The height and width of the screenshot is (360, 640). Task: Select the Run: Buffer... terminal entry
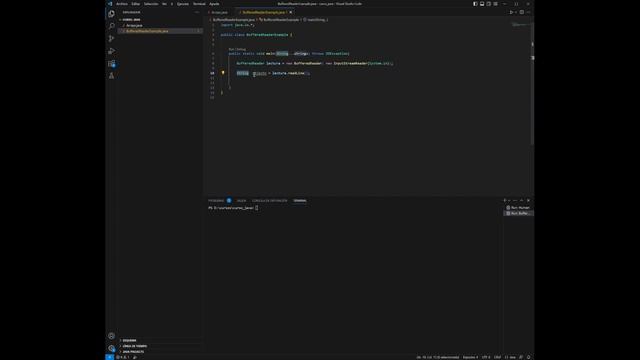click(x=518, y=213)
